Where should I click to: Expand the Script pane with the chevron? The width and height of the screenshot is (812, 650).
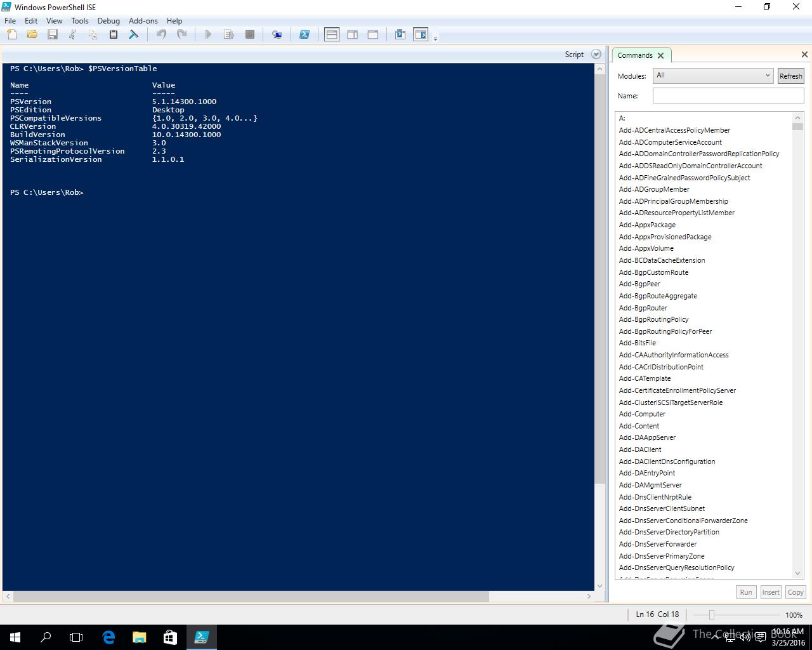pyautogui.click(x=596, y=55)
